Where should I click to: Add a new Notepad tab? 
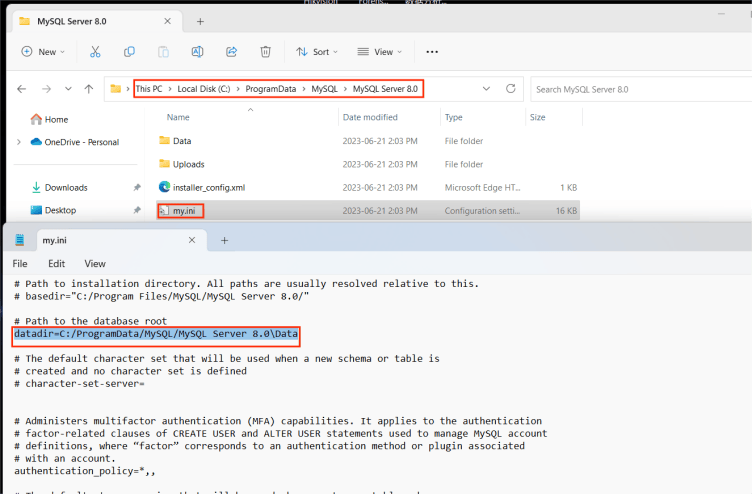[x=224, y=240]
